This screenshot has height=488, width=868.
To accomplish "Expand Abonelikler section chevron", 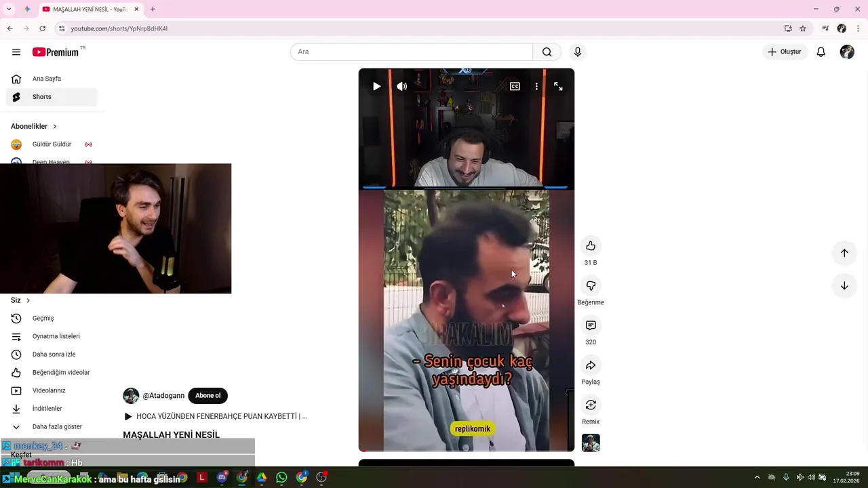I will coord(55,127).
